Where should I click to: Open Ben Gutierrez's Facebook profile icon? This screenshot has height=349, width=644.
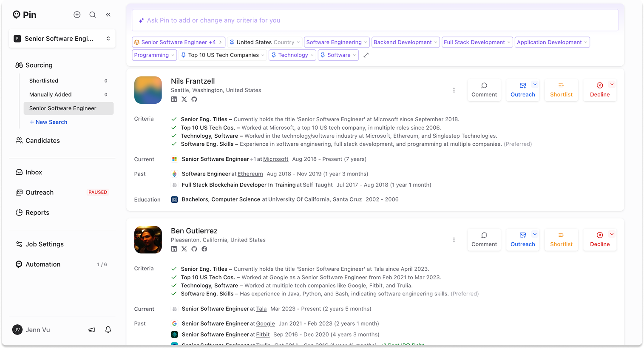(204, 249)
